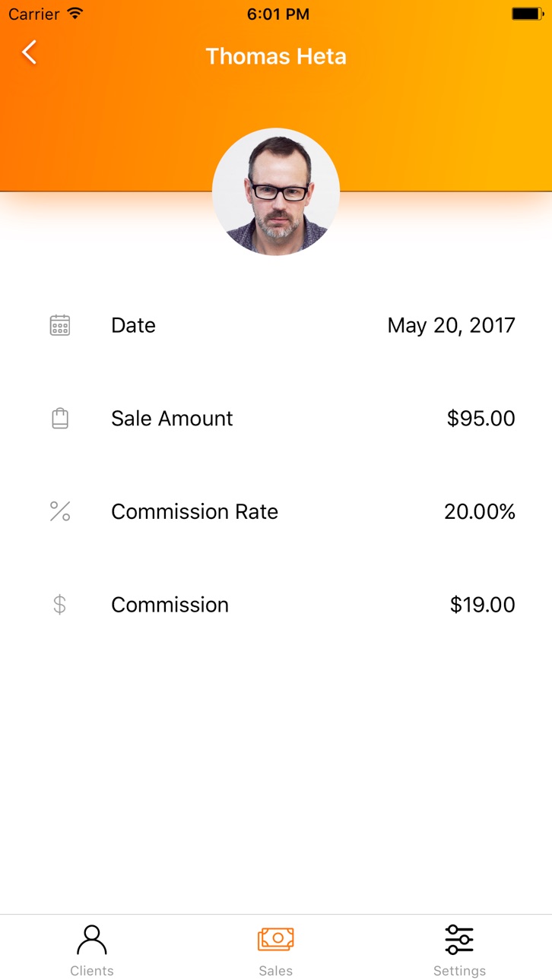The width and height of the screenshot is (552, 980).
Task: Click the percent icon beside Commission Rate
Action: [x=60, y=511]
